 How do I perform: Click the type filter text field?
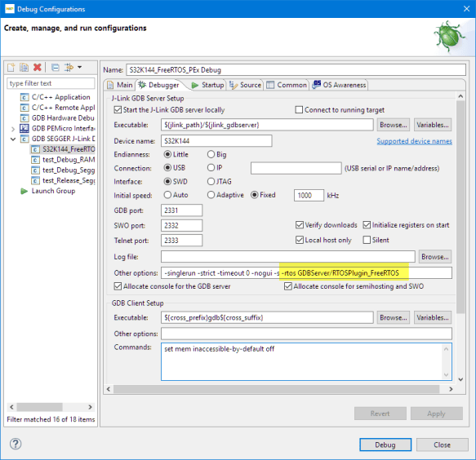pyautogui.click(x=51, y=83)
